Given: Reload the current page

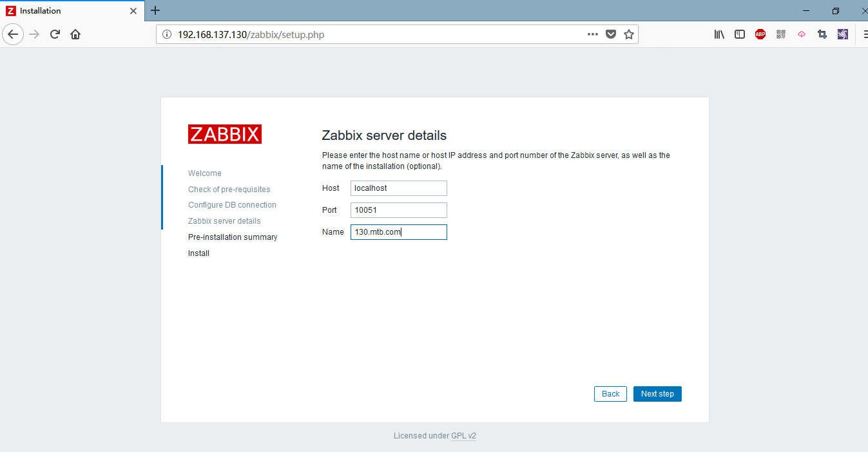Looking at the screenshot, I should [55, 34].
